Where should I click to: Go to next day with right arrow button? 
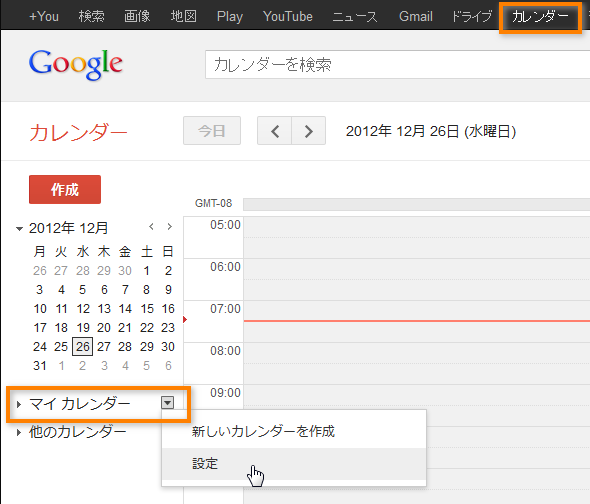(x=309, y=131)
